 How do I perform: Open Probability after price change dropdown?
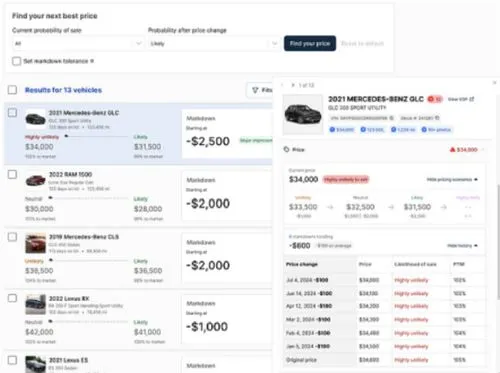pyautogui.click(x=214, y=44)
